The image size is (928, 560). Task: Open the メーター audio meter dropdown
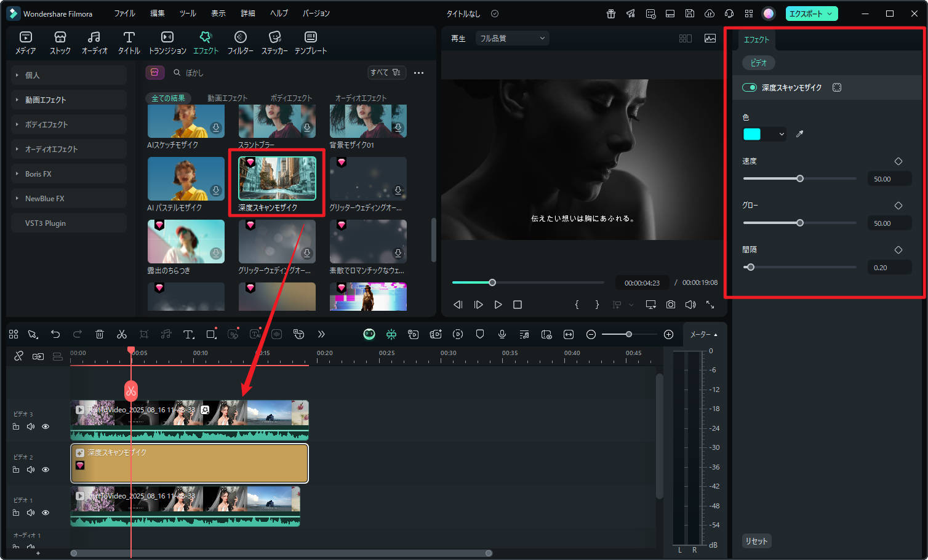pos(704,334)
